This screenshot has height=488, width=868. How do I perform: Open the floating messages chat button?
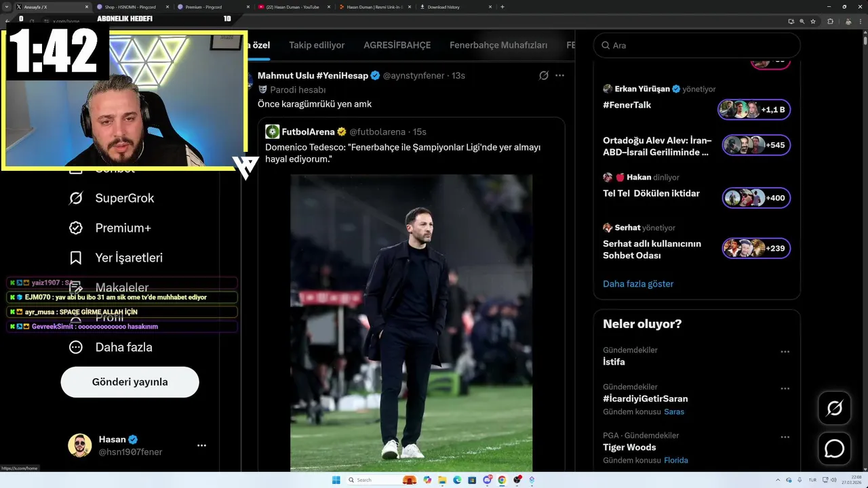pos(834,449)
